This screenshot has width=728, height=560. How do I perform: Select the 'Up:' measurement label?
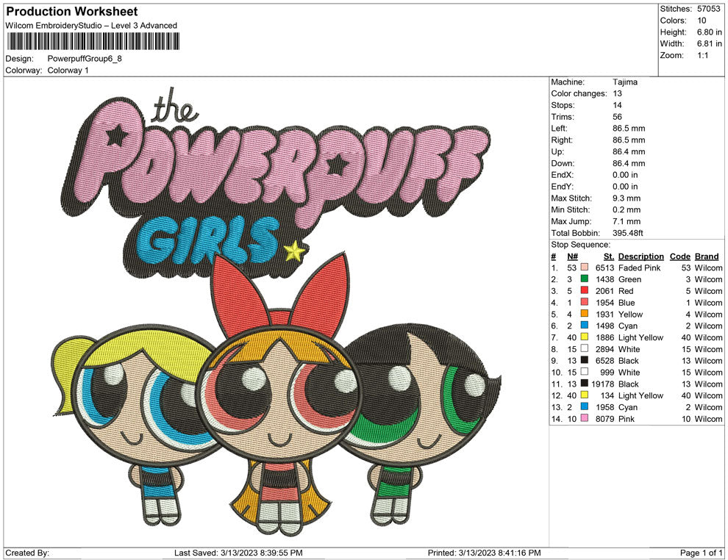[557, 151]
